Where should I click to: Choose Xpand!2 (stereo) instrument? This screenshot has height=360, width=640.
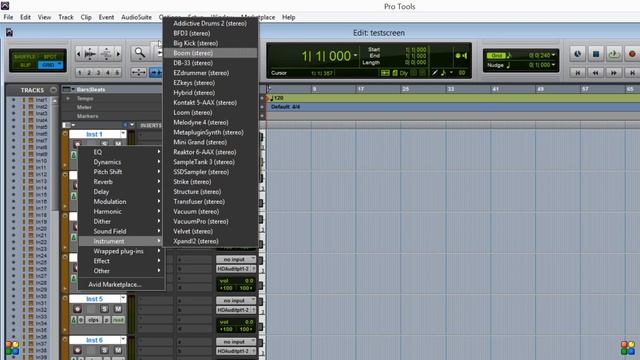click(210, 241)
